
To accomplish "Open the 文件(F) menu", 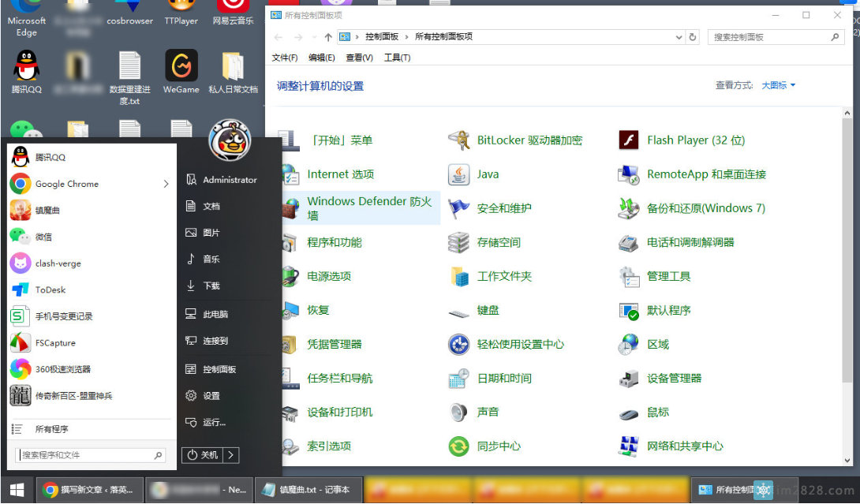I will click(x=285, y=58).
